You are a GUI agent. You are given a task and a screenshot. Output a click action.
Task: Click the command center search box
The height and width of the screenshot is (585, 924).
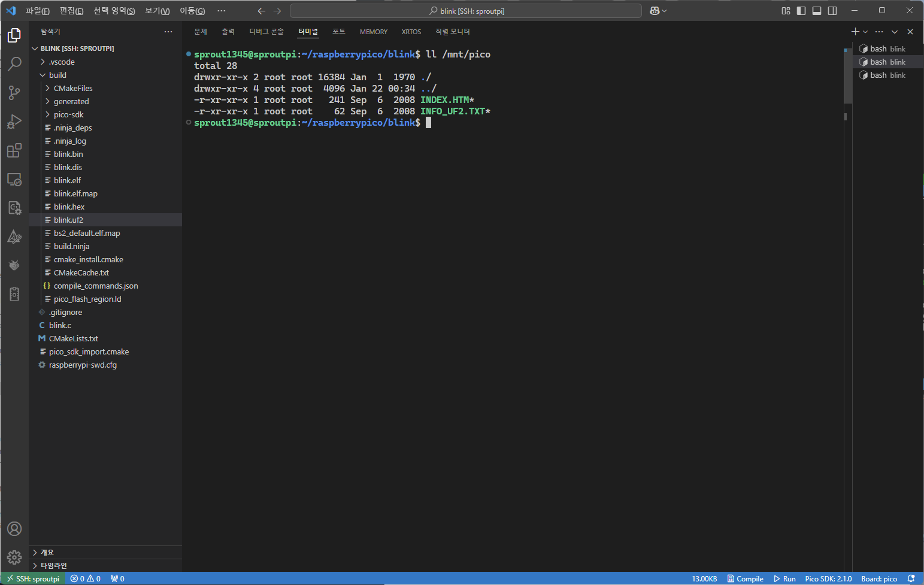(466, 11)
